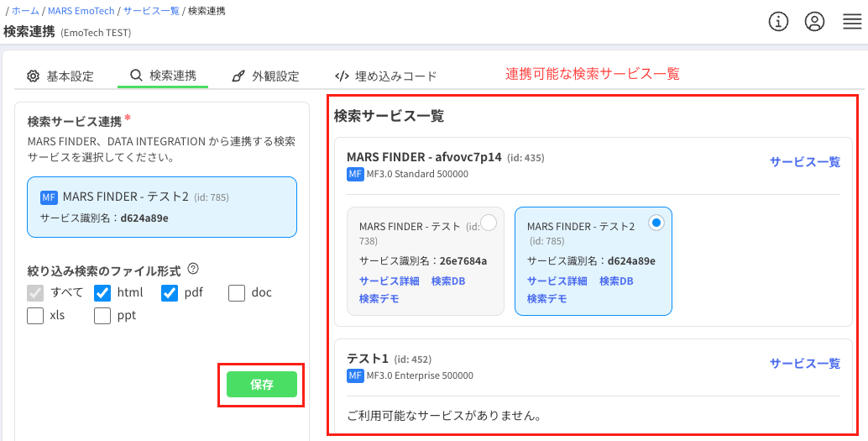Screen dimensions: 868x441
Task: Click the 検索連携 (EmoTech TEST) page title
Action: [x=67, y=32]
